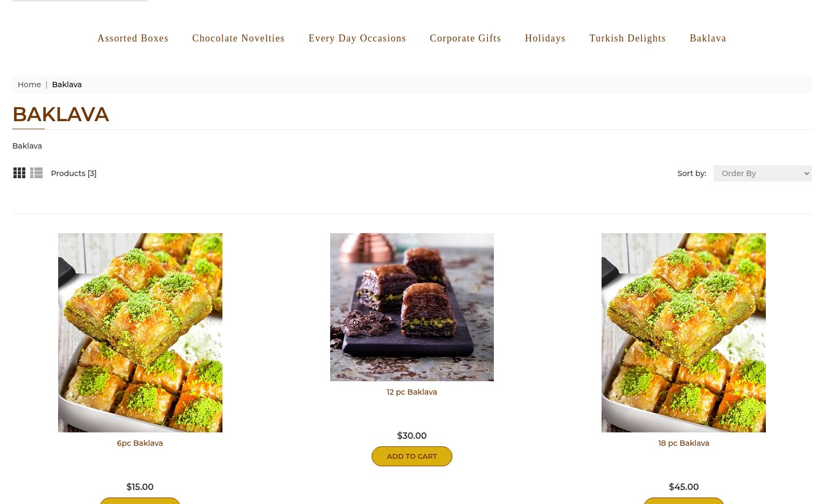Switch to grid view layout
The width and height of the screenshot is (824, 504).
click(x=19, y=173)
